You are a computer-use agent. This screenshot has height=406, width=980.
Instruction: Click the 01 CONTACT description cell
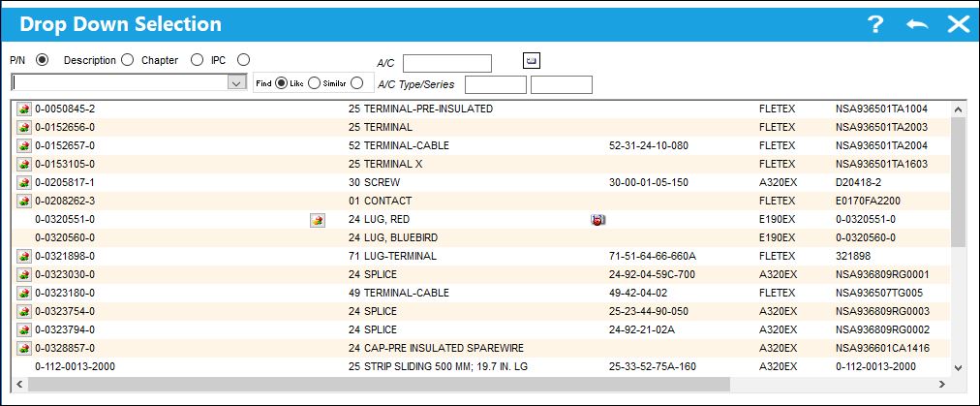pos(380,201)
